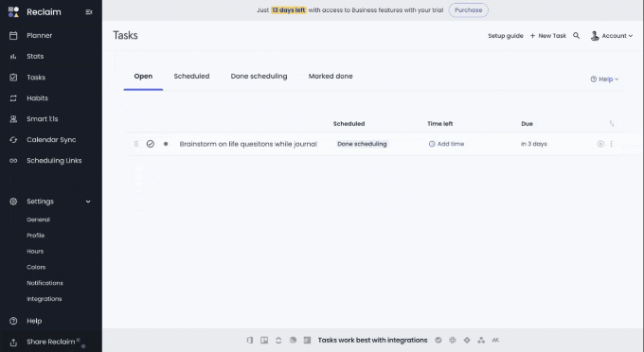Click the Share Reclaim upload icon
Image resolution: width=644 pixels, height=352 pixels.
(13, 342)
